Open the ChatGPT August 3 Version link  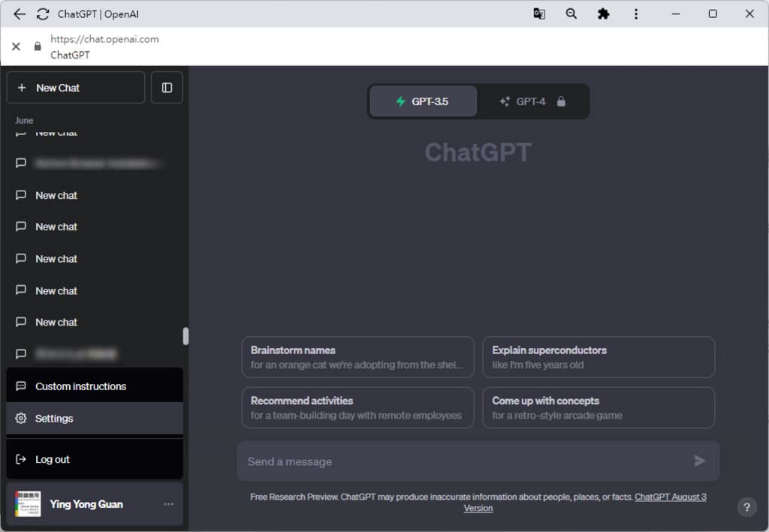tap(671, 497)
